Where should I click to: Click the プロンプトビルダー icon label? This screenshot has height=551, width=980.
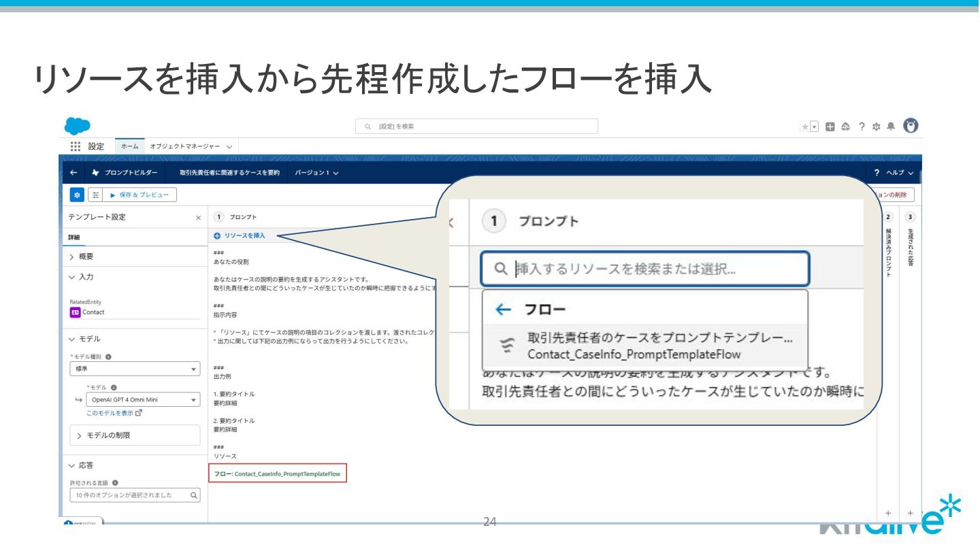pos(125,173)
